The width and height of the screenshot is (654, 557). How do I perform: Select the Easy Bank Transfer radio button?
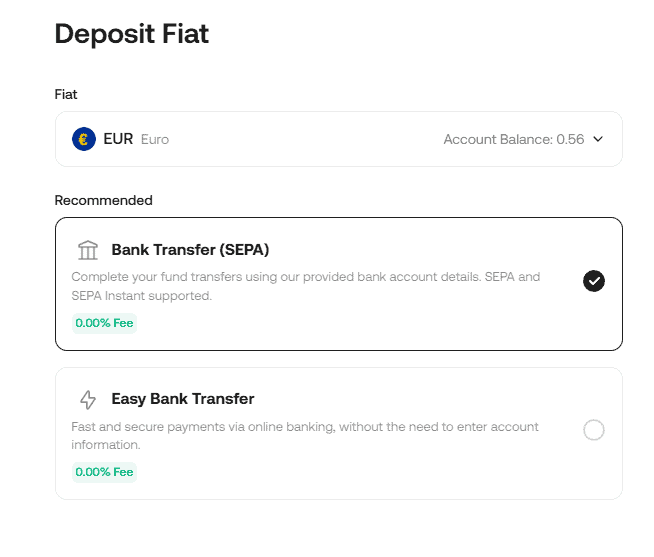pyautogui.click(x=594, y=431)
